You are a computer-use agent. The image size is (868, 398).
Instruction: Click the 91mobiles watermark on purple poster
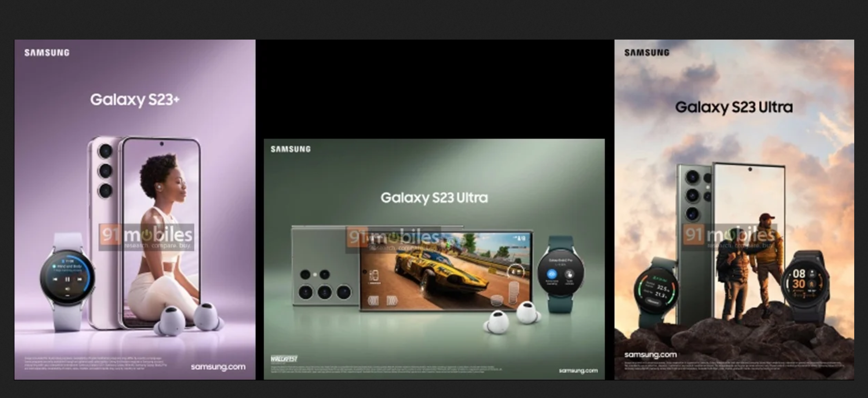click(146, 237)
